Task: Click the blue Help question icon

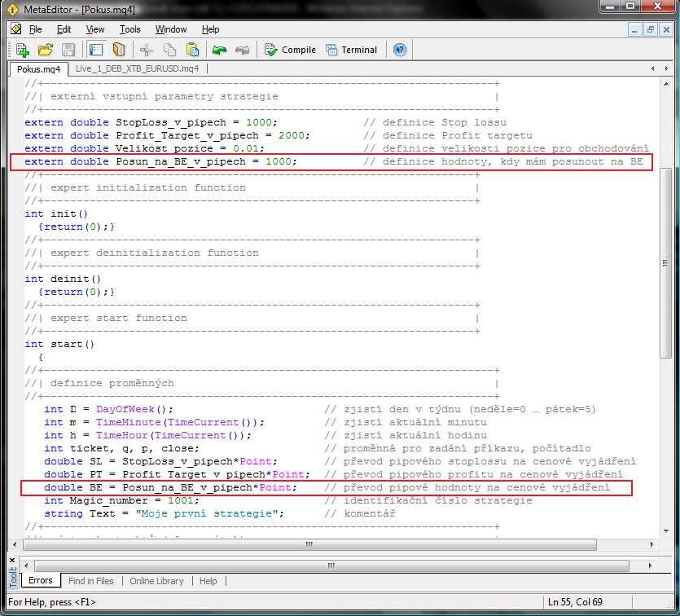Action: click(x=400, y=50)
